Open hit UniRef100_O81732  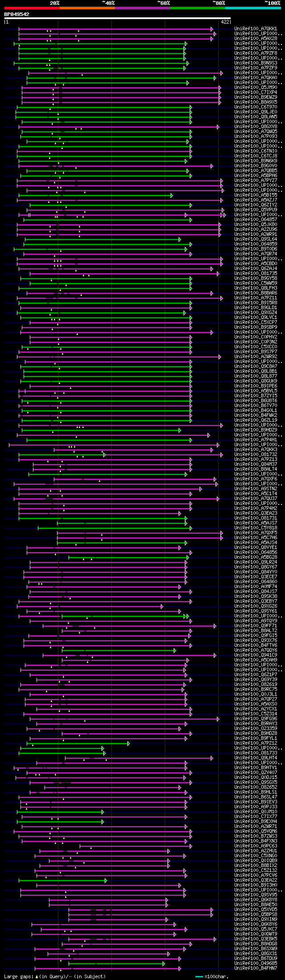pyautogui.click(x=256, y=455)
